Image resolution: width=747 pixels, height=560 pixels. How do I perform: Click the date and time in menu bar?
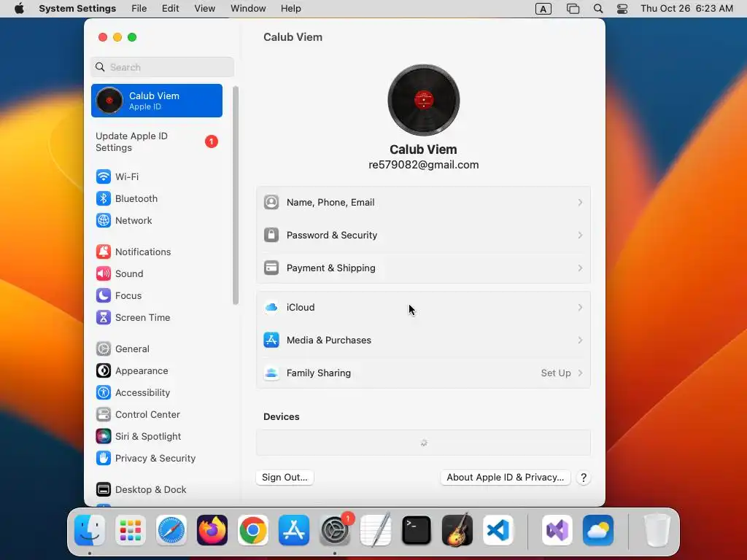pyautogui.click(x=686, y=9)
